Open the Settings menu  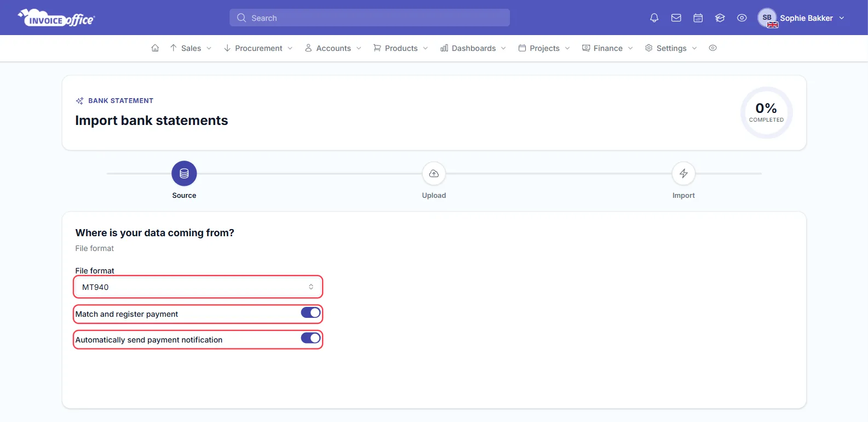671,48
